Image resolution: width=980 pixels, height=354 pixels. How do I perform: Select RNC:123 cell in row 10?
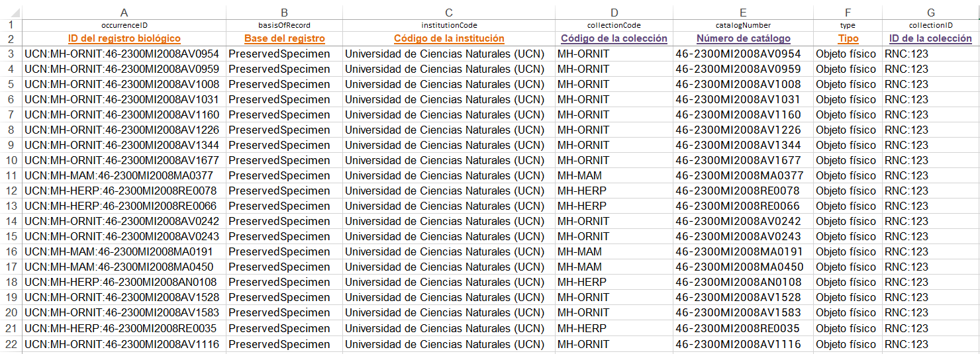click(x=931, y=160)
